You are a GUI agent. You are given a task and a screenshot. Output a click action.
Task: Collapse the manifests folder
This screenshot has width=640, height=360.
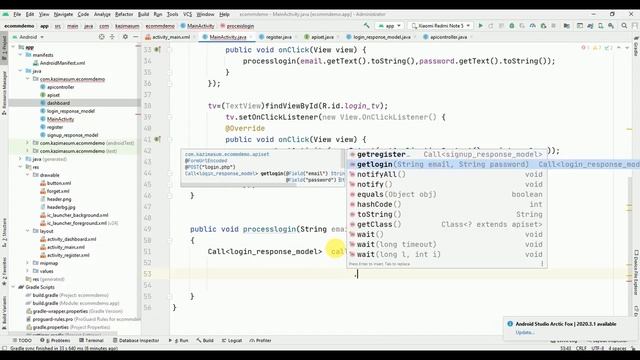pos(20,55)
